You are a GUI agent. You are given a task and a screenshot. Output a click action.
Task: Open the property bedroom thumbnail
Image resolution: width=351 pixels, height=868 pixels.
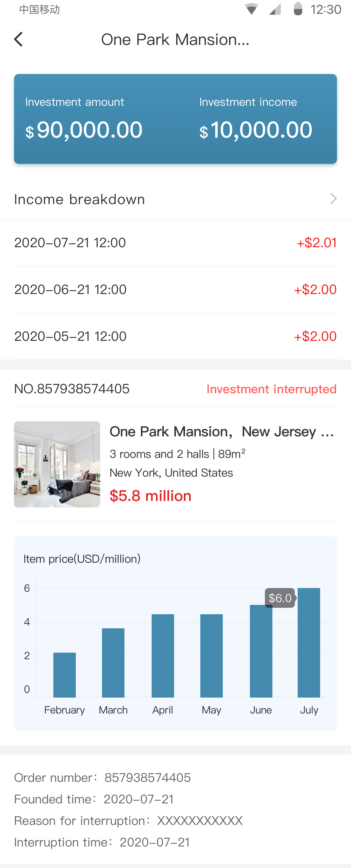(x=57, y=464)
